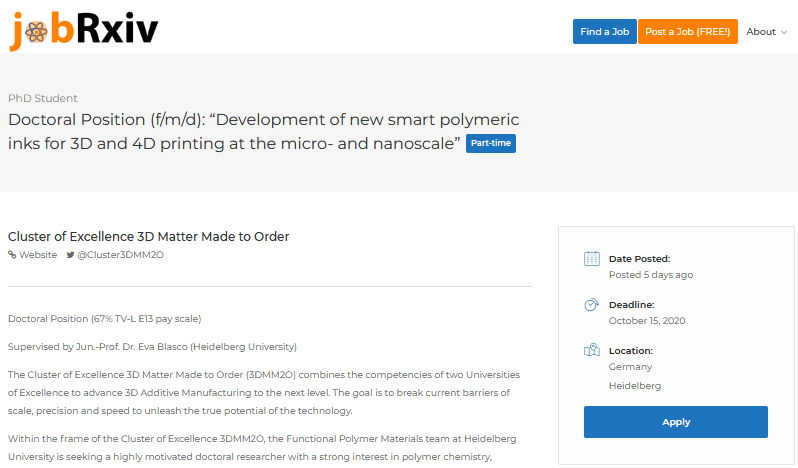The image size is (798, 468).
Task: Click the Doctoral Position 67% TV-L E13 line
Action: (x=104, y=319)
